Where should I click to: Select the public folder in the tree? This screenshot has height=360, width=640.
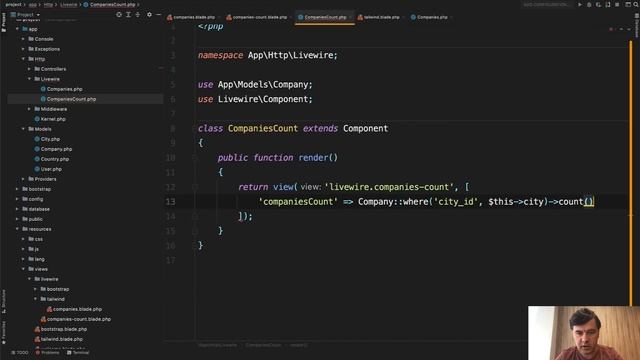(x=35, y=219)
